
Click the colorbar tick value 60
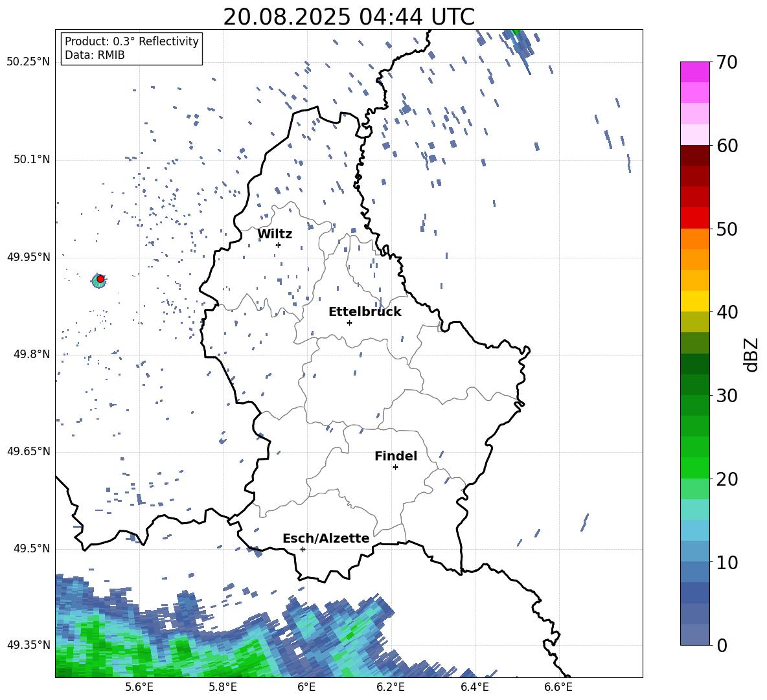pos(727,146)
